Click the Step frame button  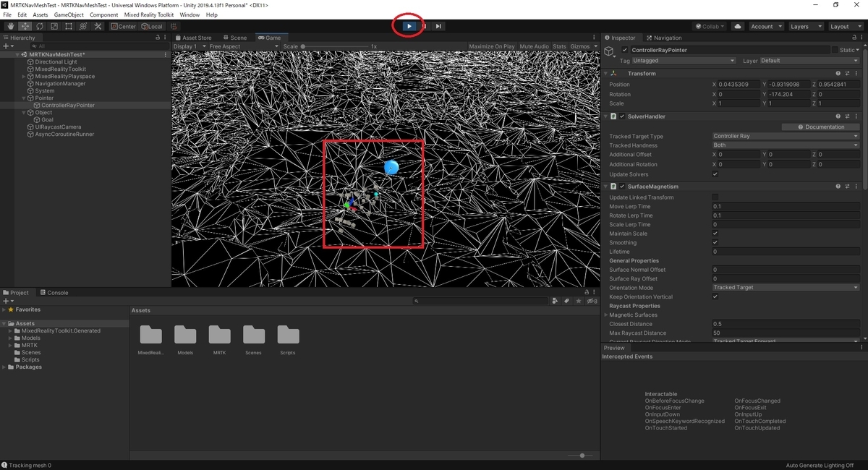click(x=438, y=26)
